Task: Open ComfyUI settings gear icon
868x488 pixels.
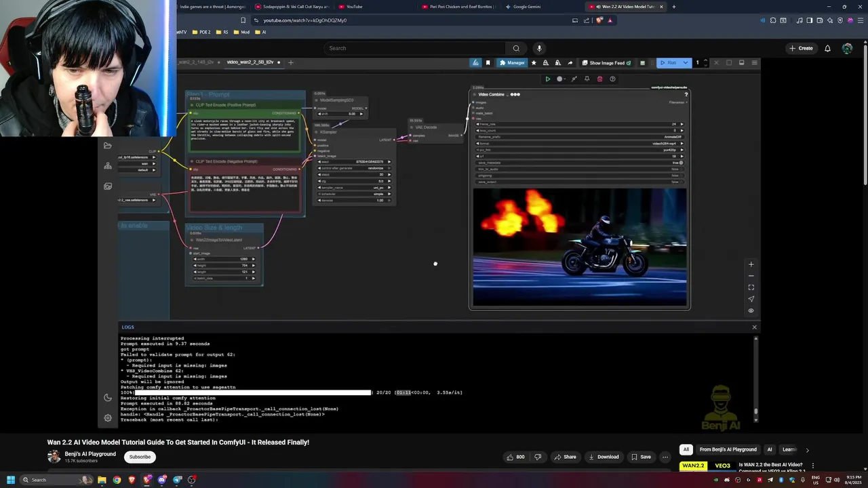Action: click(108, 418)
